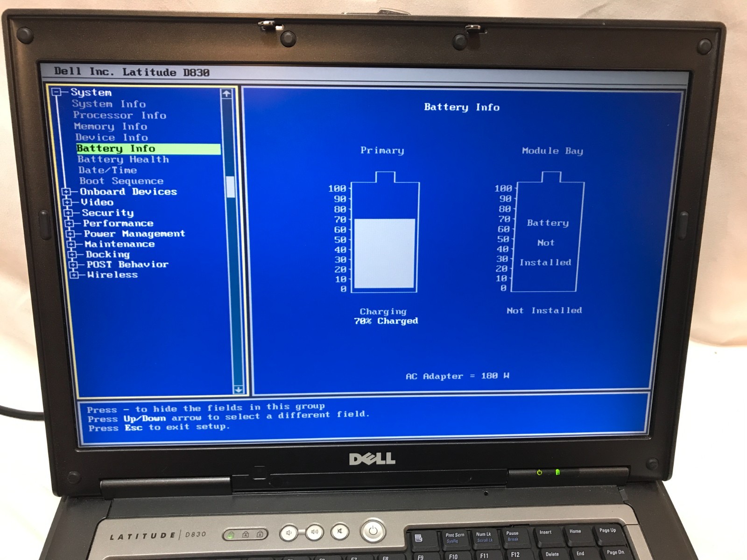Click the 'Module Bay' label
This screenshot has width=747, height=560.
pos(553,151)
